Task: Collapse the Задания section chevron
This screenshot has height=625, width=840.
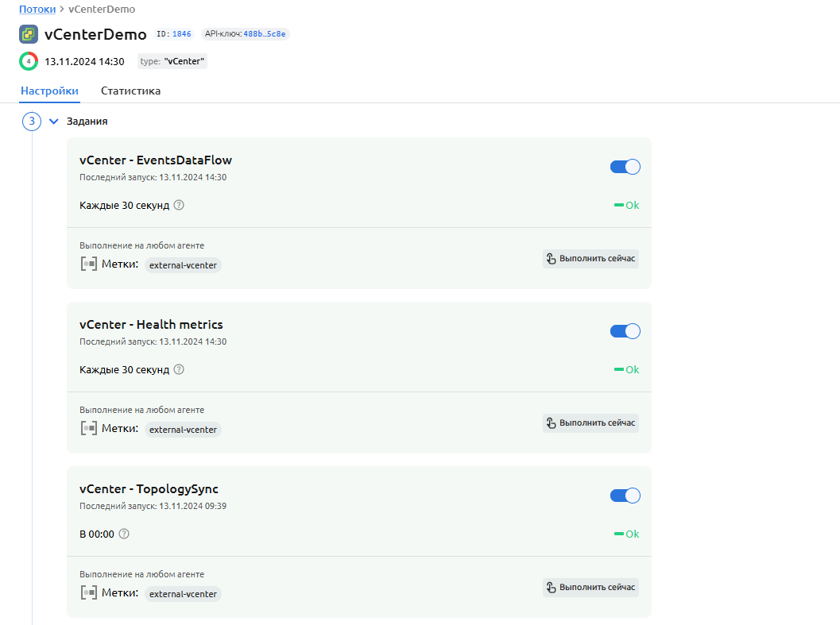Action: (x=54, y=122)
